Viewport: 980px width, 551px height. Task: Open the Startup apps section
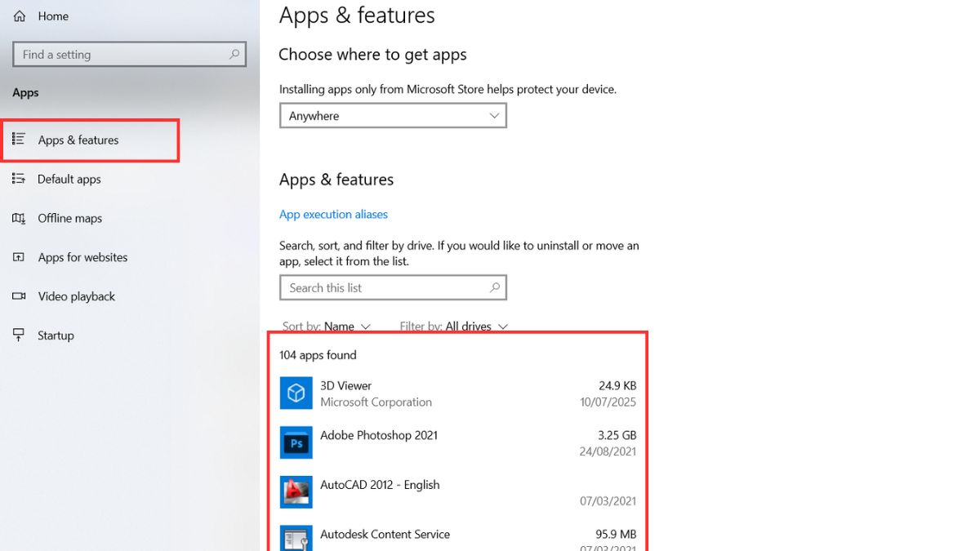tap(56, 335)
